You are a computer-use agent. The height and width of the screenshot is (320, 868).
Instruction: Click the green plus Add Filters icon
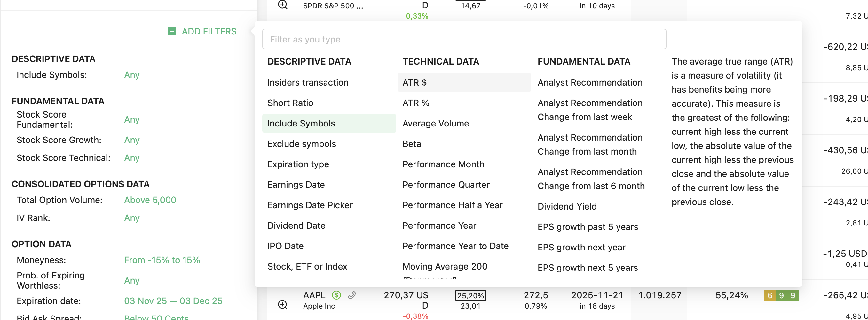pos(172,32)
